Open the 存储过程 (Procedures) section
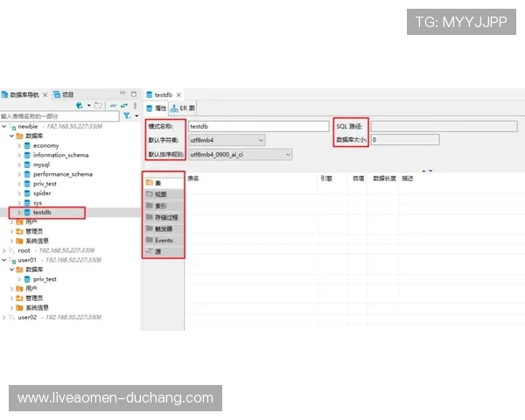Viewport: 525px width, 420px height. (165, 217)
